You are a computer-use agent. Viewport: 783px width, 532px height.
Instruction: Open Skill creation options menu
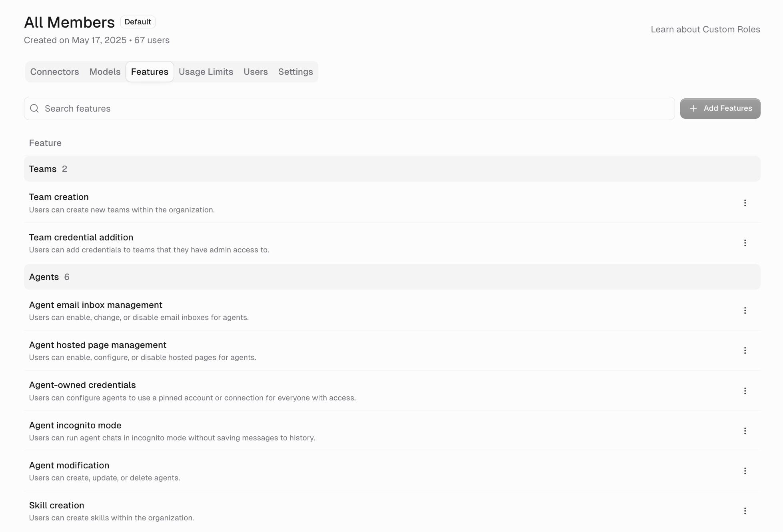745,511
